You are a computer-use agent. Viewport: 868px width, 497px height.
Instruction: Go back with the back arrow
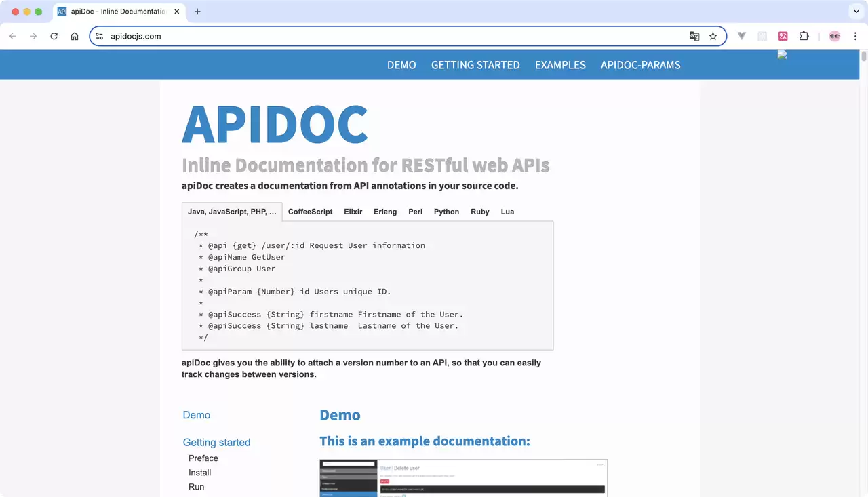point(13,36)
